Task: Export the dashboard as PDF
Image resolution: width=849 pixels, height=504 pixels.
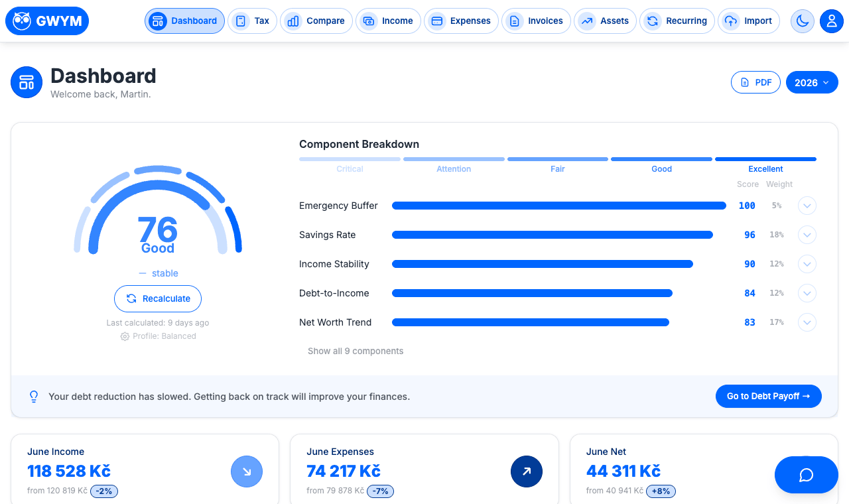Action: coord(755,83)
